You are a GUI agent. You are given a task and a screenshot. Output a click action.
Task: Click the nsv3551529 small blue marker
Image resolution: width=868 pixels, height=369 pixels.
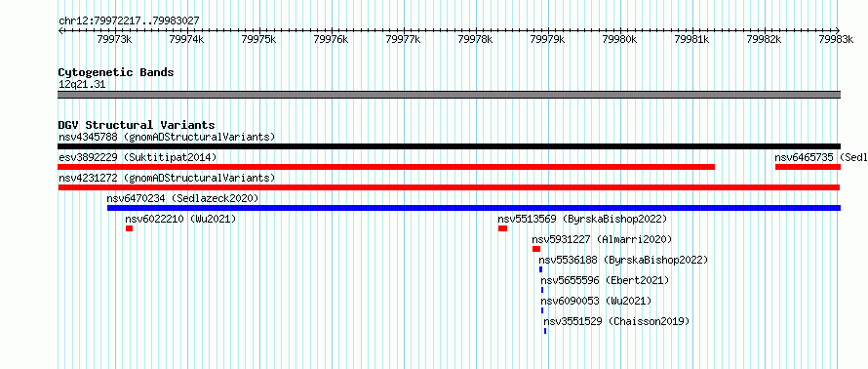click(545, 331)
